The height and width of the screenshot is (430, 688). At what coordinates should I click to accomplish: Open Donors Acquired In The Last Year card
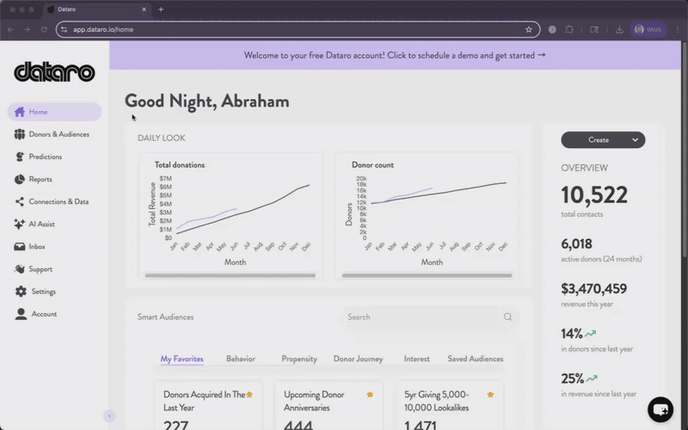click(208, 406)
